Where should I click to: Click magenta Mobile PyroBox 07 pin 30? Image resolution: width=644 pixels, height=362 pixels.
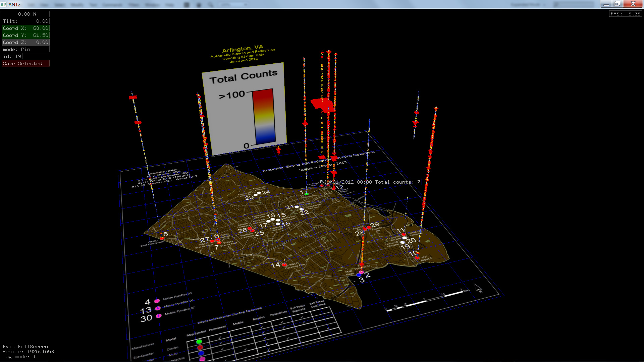click(159, 316)
